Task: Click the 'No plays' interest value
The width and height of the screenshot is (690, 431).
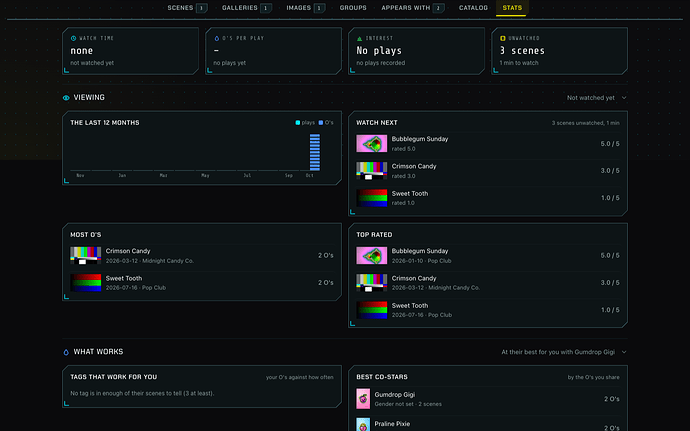Action: [x=379, y=51]
